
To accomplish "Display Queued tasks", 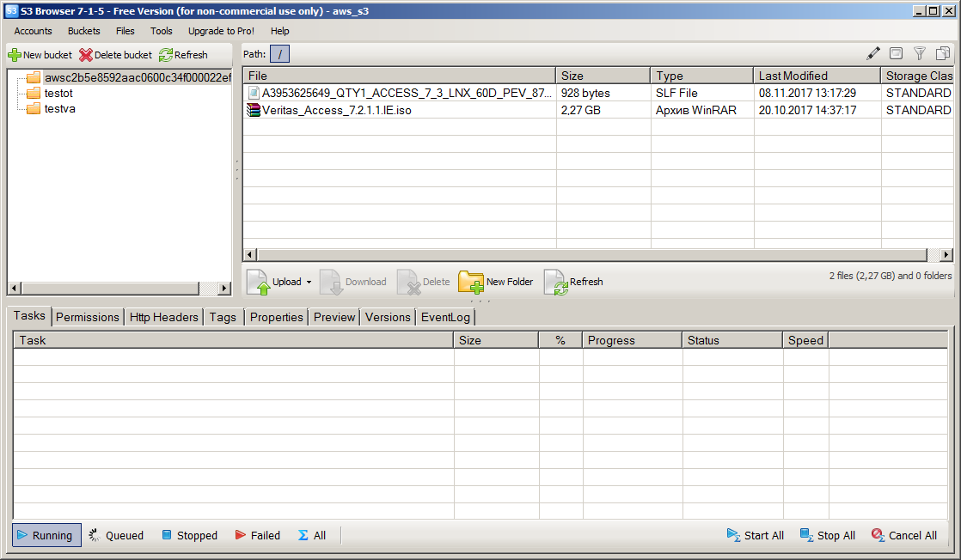I will coord(115,535).
